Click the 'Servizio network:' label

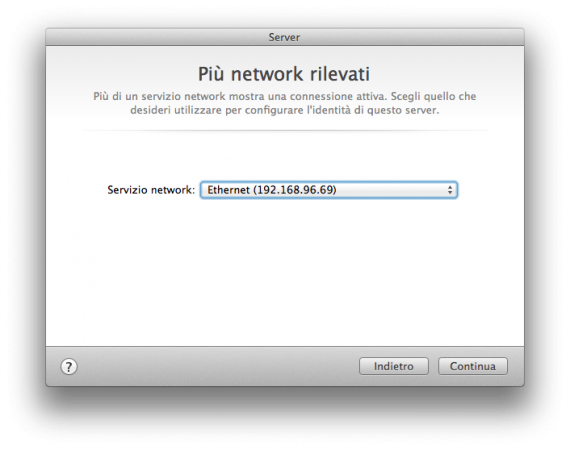point(151,190)
